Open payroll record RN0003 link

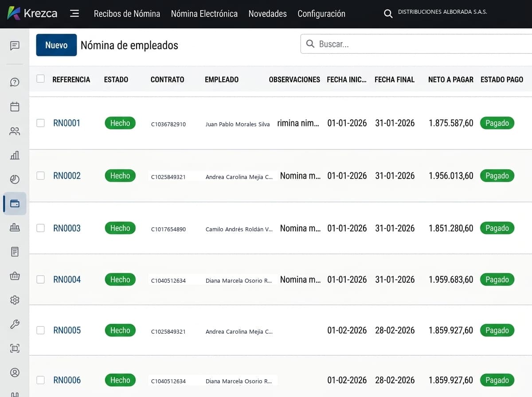point(67,228)
